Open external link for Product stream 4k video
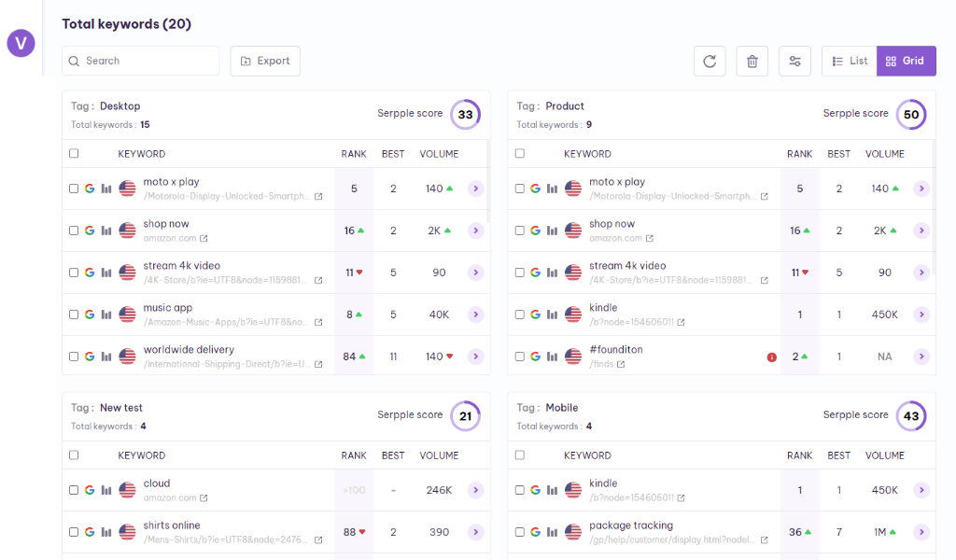Screen dimensions: 956x560 (x=764, y=280)
